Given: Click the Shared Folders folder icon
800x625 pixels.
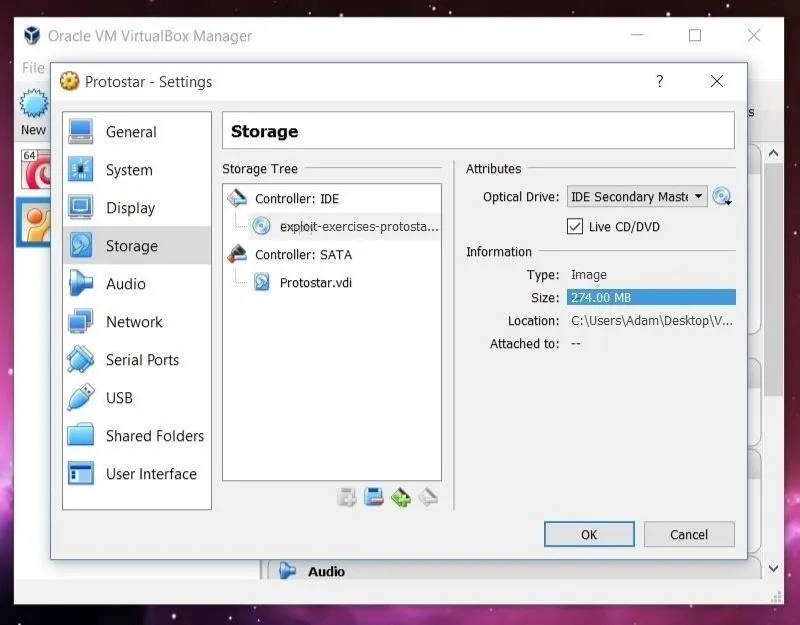Looking at the screenshot, I should [81, 435].
